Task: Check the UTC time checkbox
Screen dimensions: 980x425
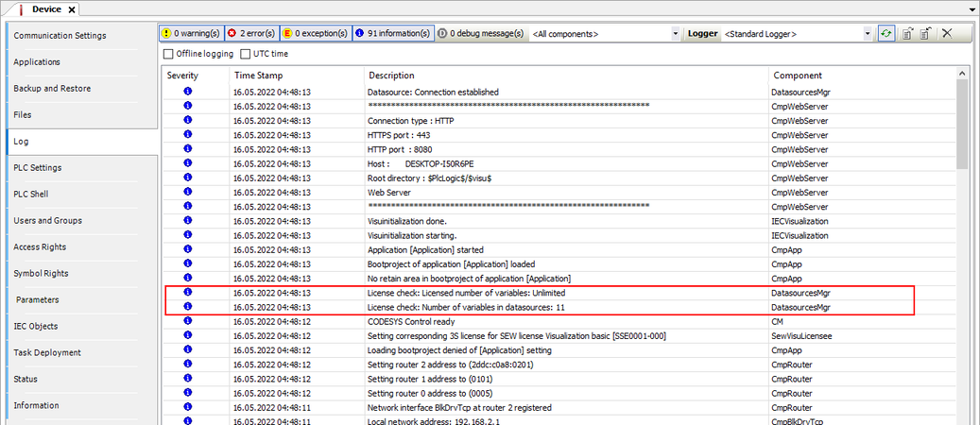Action: [x=245, y=54]
